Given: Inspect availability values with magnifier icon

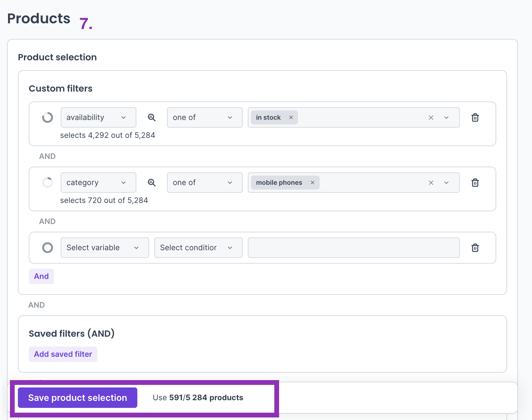Looking at the screenshot, I should click(152, 117).
